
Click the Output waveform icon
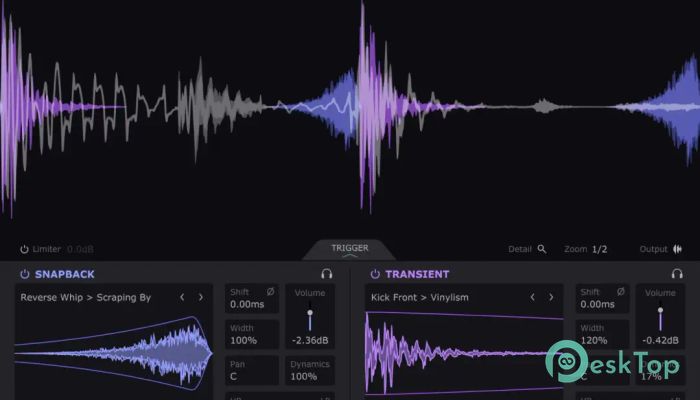678,249
